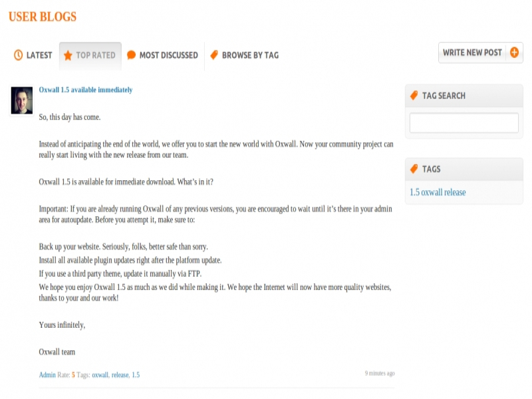This screenshot has height=399, width=532.
Task: Click the star icon on Top Rated
Action: [68, 55]
